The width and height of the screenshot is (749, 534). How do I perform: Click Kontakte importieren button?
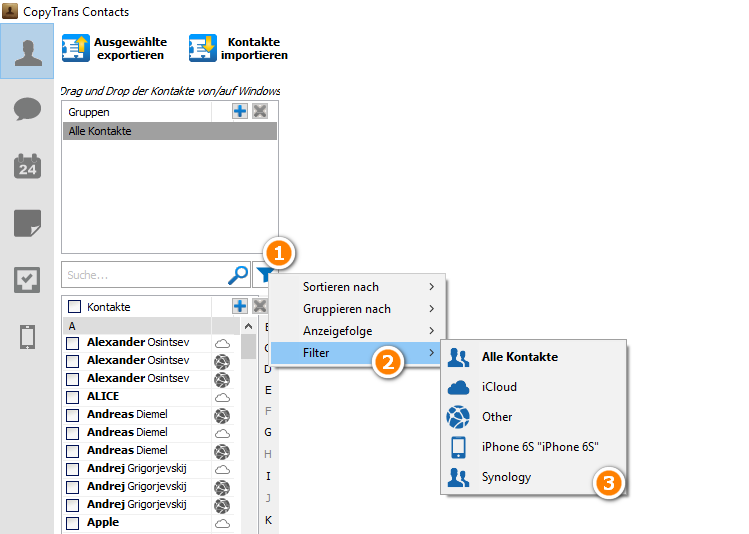tap(238, 48)
